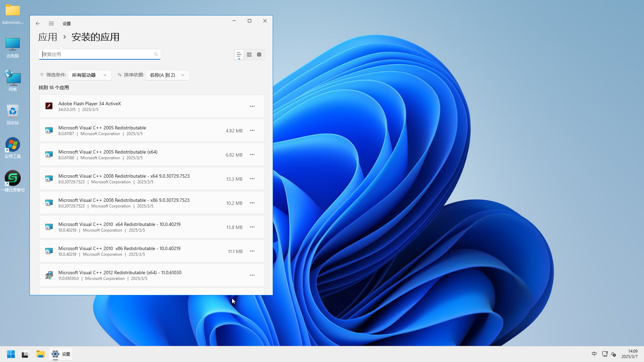The image size is (644, 362).
Task: Click the 4.82 MB size value
Action: coord(234,131)
